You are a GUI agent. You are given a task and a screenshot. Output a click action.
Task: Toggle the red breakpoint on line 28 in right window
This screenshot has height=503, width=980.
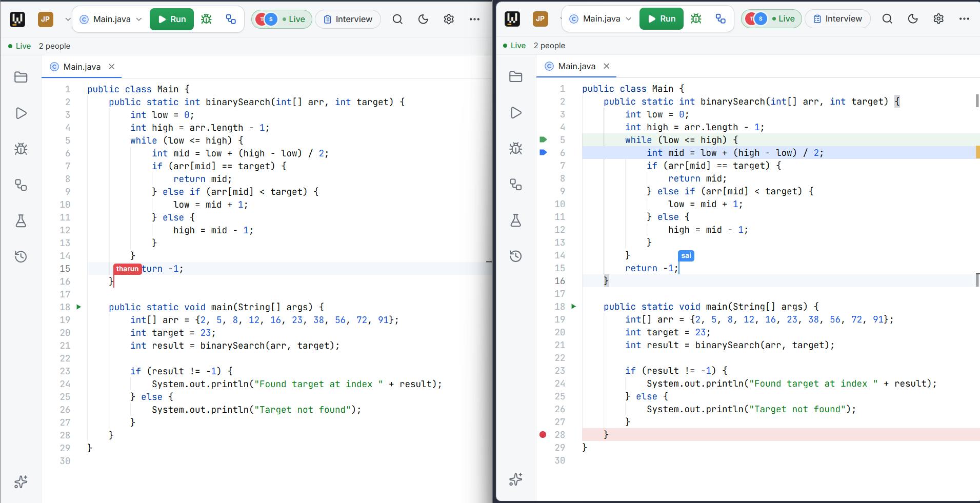543,435
